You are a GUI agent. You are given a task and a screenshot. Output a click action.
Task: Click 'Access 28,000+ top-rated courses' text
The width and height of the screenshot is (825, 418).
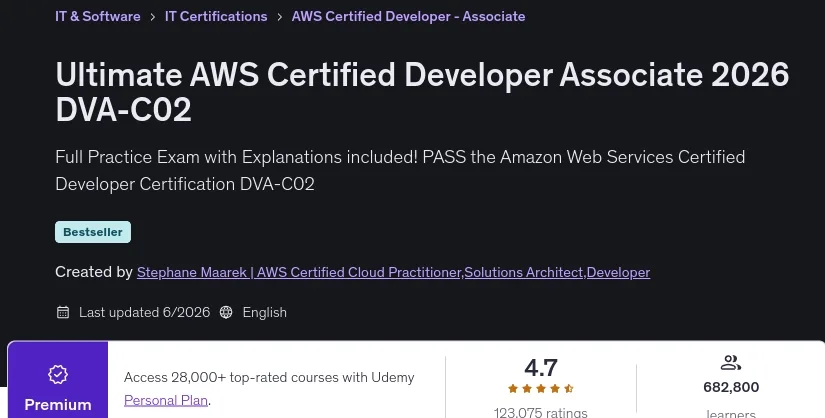click(269, 377)
